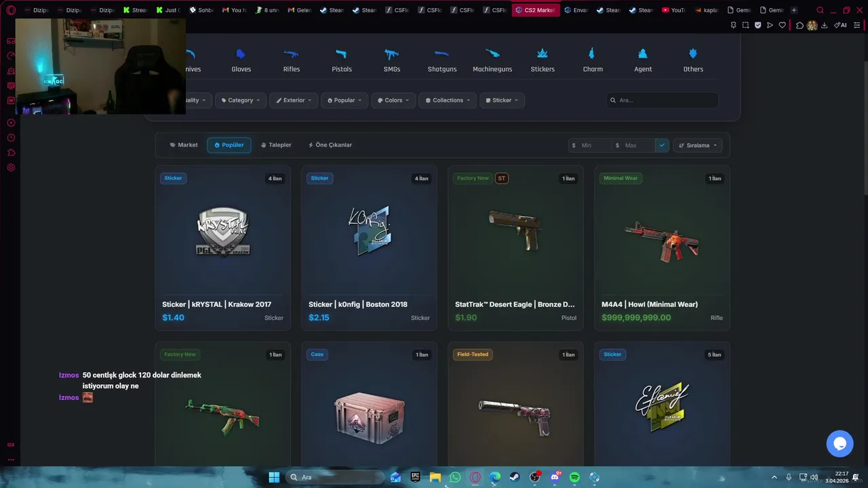Click the Windows taskbar Ara search box

(336, 477)
